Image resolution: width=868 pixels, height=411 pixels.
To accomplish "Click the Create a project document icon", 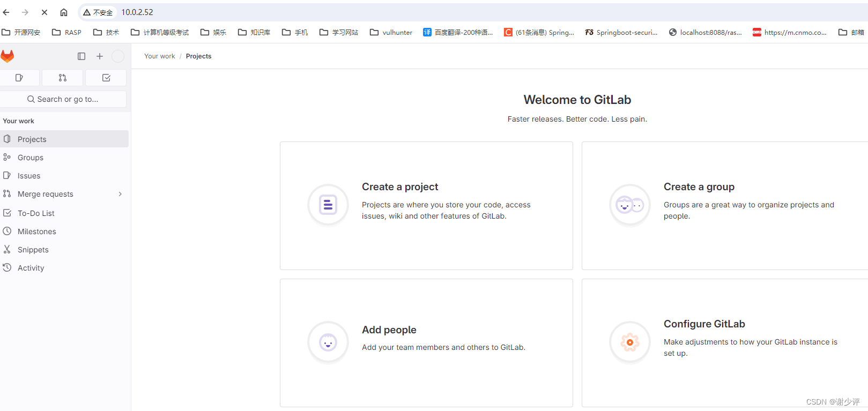I will (x=328, y=205).
